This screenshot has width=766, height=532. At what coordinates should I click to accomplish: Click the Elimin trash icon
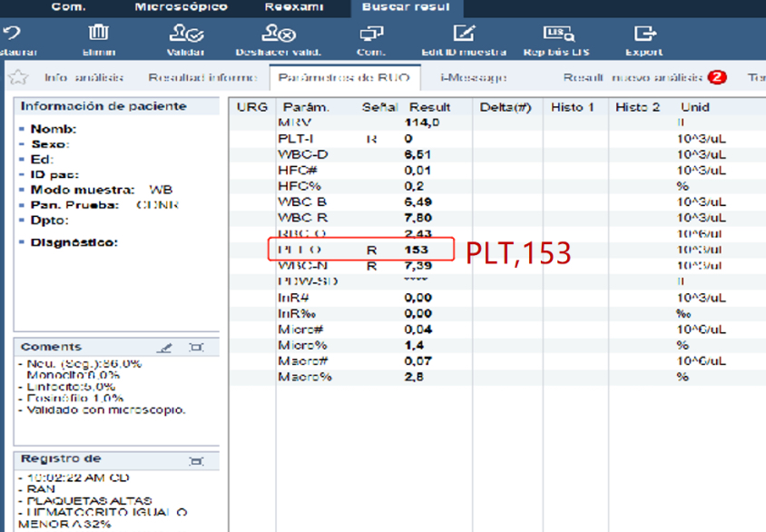point(99,34)
